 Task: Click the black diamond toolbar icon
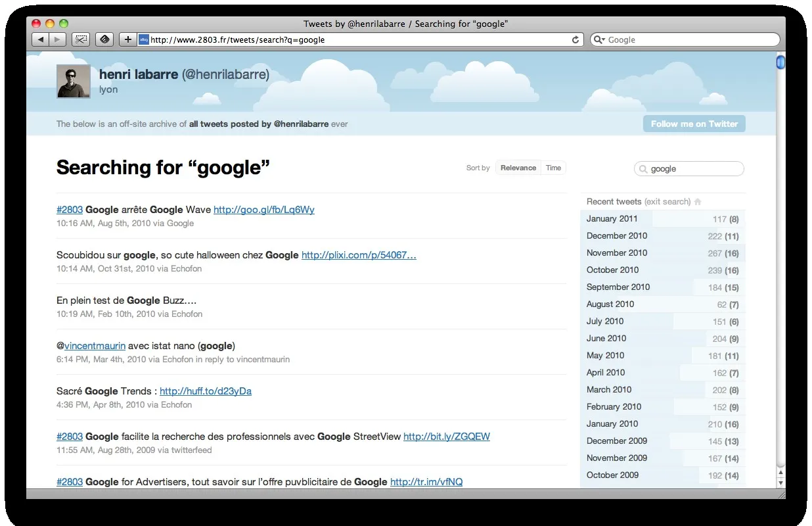104,39
